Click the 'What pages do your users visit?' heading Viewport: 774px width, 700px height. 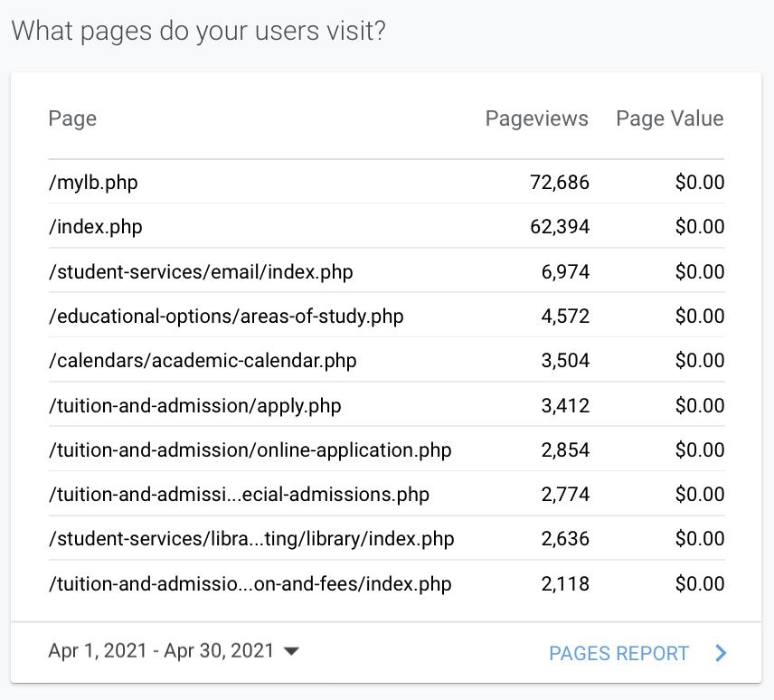coord(198,31)
